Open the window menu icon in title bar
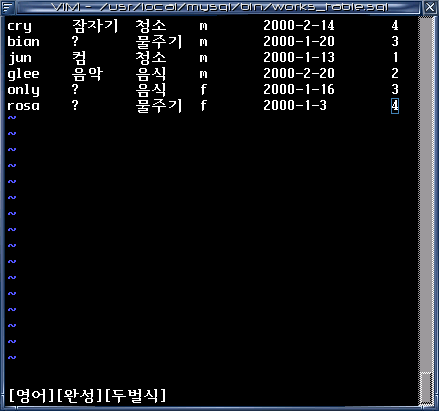 click(8, 7)
